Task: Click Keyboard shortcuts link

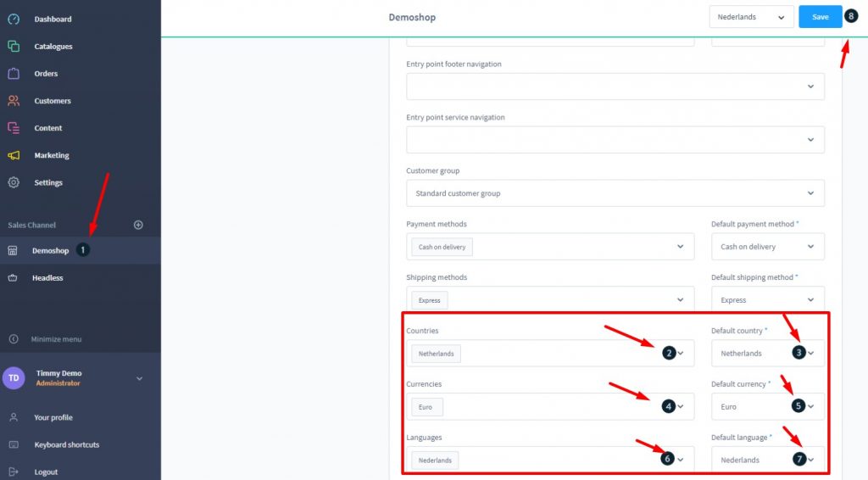Action: click(x=66, y=444)
